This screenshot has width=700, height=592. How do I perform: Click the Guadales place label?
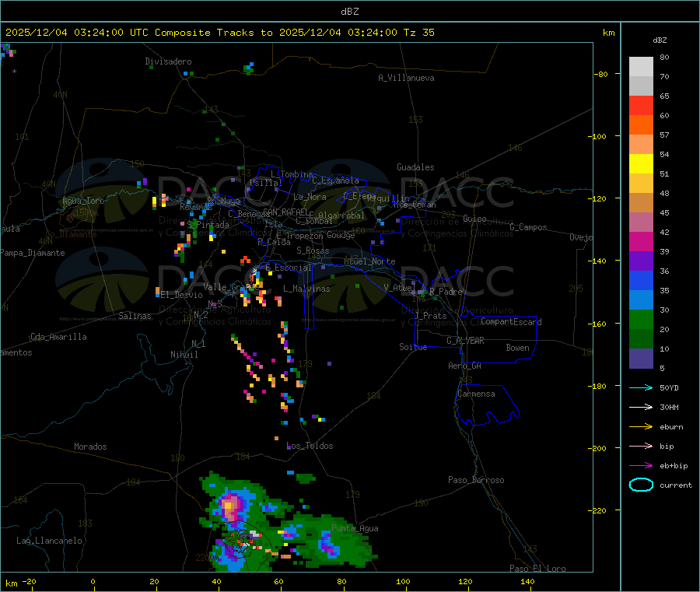[415, 167]
